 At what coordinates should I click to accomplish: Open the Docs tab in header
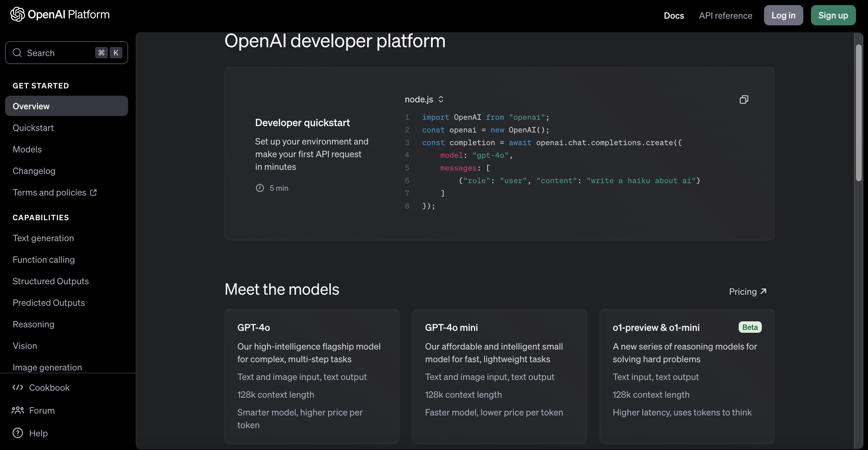coord(674,16)
